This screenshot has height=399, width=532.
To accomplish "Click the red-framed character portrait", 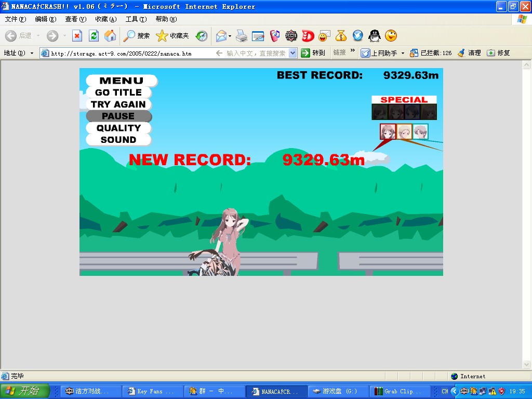I will coord(388,131).
